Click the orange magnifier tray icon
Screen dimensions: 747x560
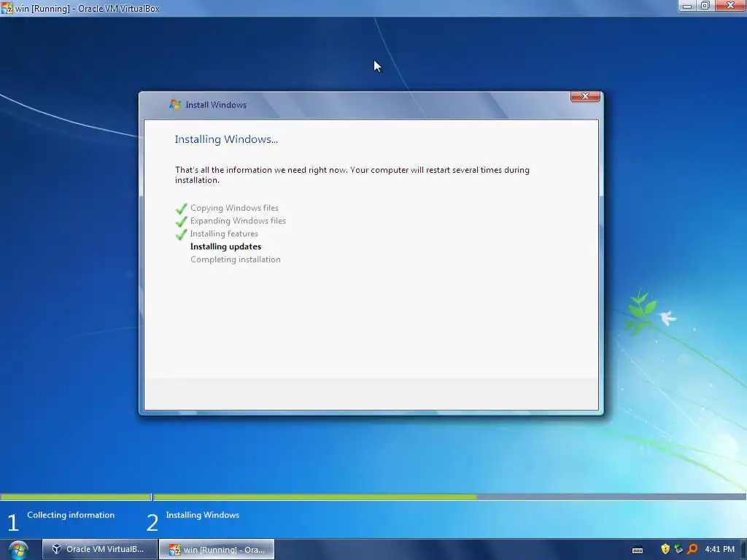[693, 549]
